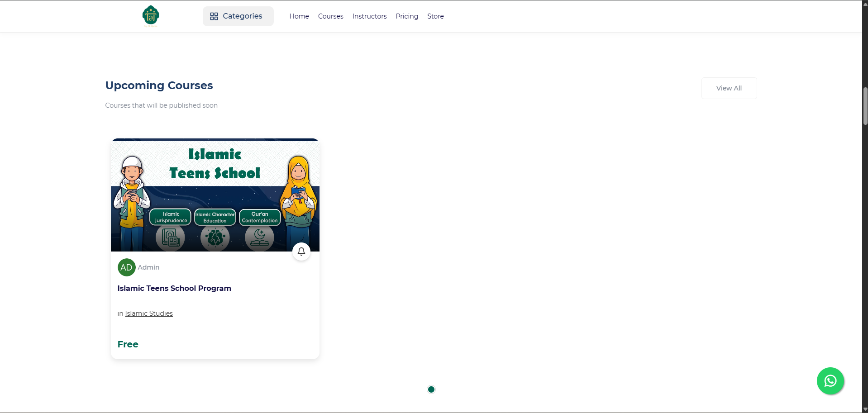Image resolution: width=868 pixels, height=413 pixels.
Task: Open the Instructors menu item
Action: 369,16
